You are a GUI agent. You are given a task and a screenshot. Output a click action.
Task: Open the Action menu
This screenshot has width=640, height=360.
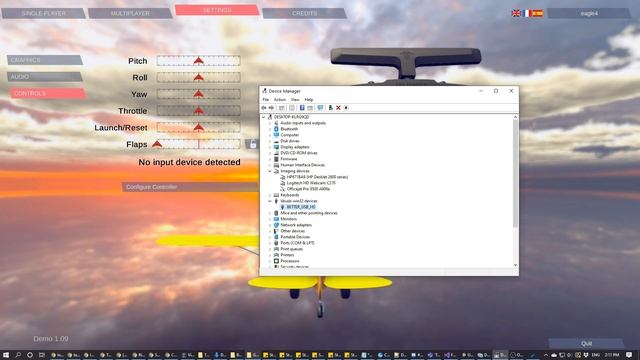(280, 100)
